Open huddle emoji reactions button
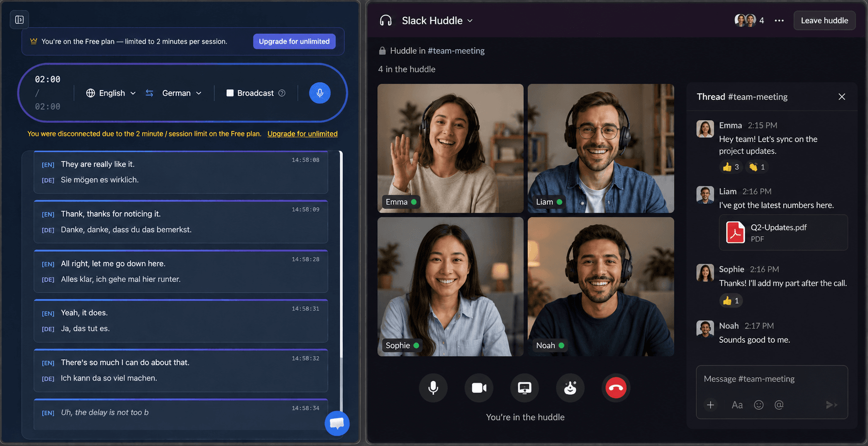This screenshot has width=868, height=446. coord(570,387)
